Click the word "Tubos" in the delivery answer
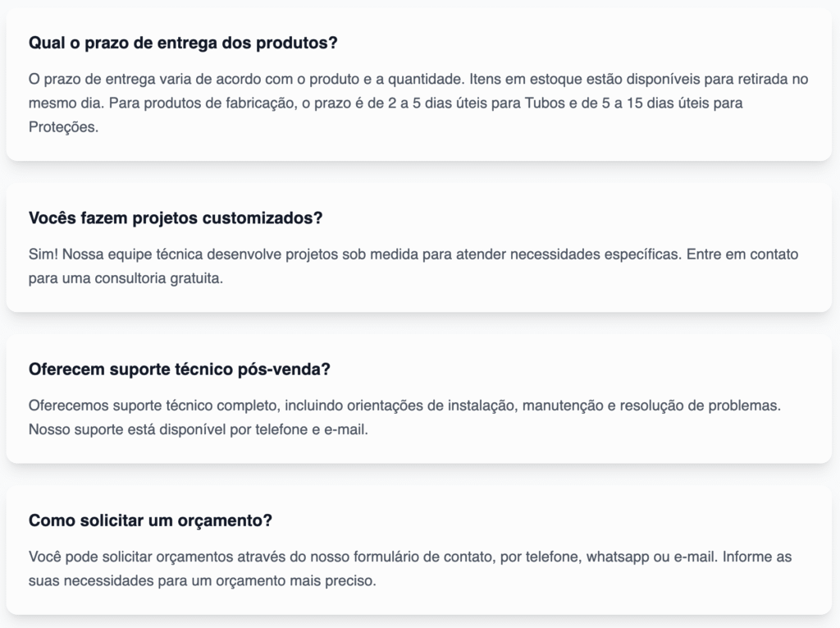This screenshot has width=840, height=628. click(542, 103)
